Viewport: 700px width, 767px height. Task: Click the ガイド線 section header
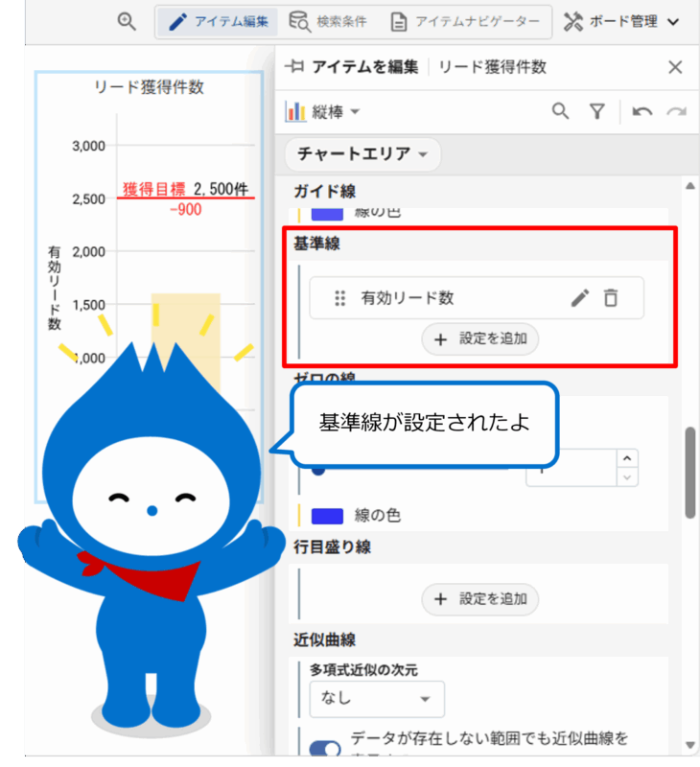324,191
